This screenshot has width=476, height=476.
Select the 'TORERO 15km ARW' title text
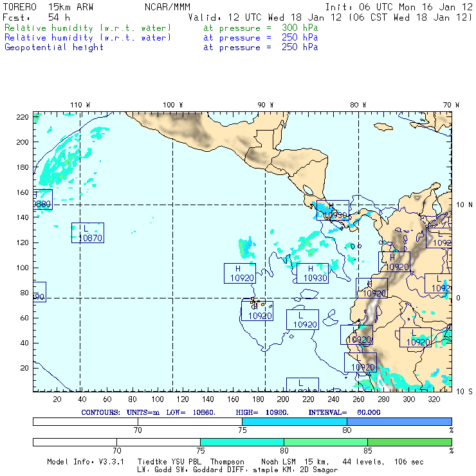[x=48, y=7]
